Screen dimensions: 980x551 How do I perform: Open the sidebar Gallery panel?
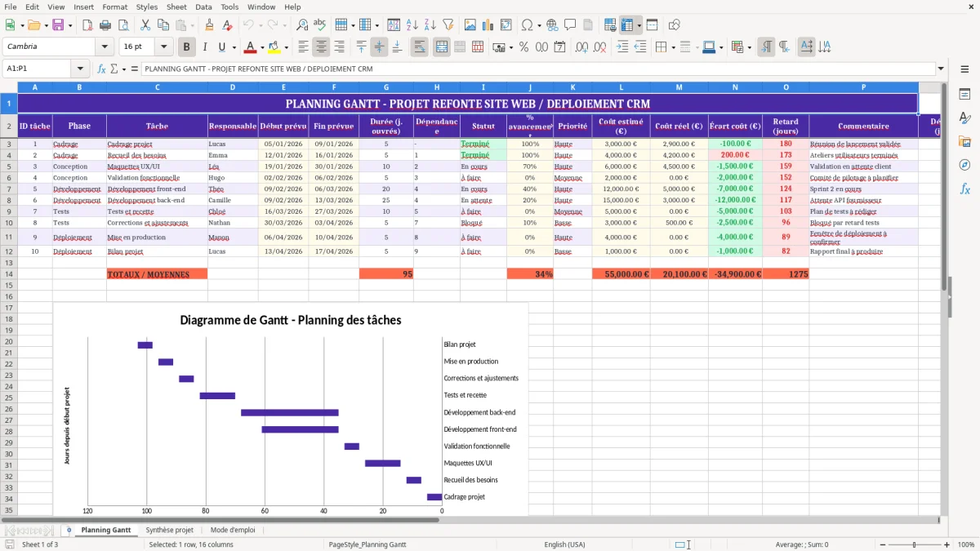click(964, 141)
